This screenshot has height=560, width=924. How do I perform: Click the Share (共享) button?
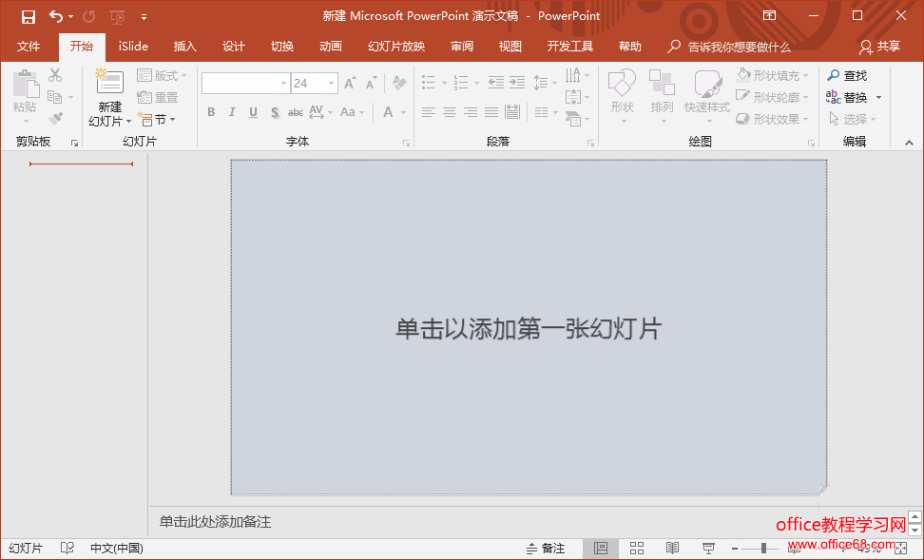tap(879, 47)
